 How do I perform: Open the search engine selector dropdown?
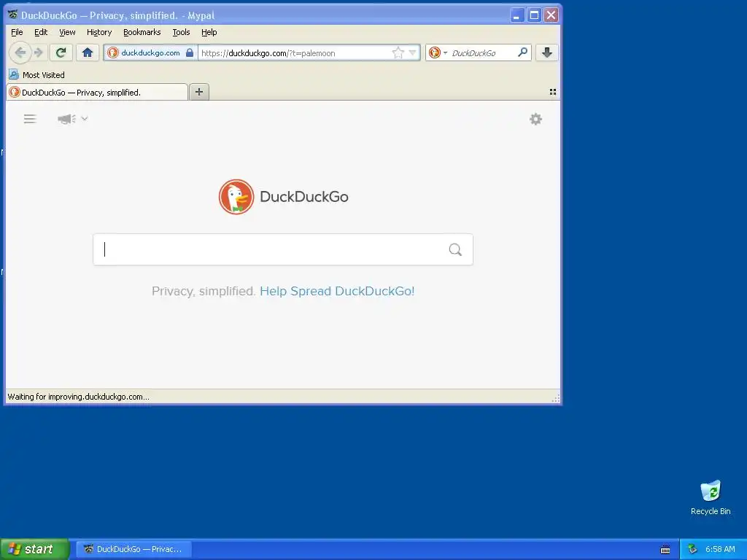(438, 52)
